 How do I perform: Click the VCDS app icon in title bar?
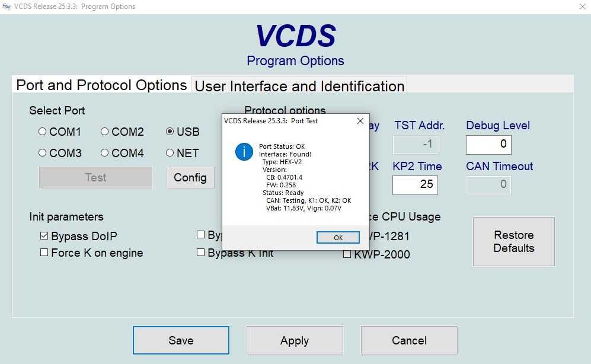tap(7, 7)
